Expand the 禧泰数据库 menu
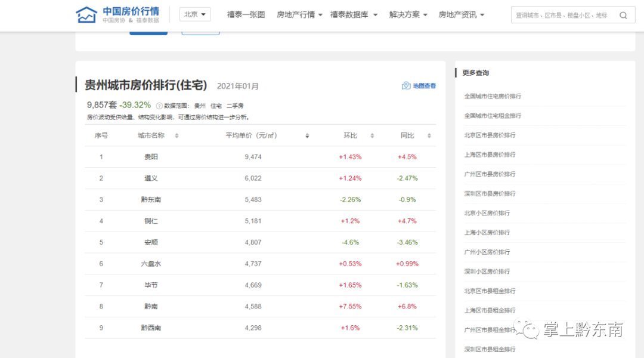644x358 pixels. pos(354,15)
